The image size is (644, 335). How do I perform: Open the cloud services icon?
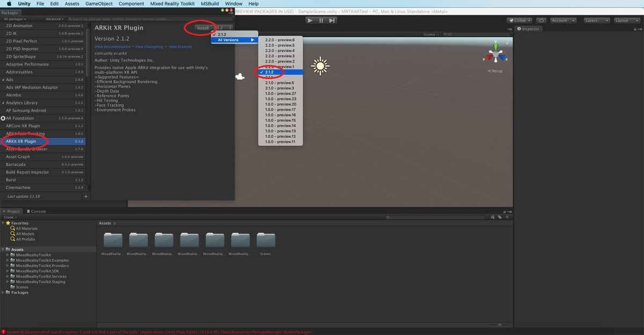click(x=541, y=20)
